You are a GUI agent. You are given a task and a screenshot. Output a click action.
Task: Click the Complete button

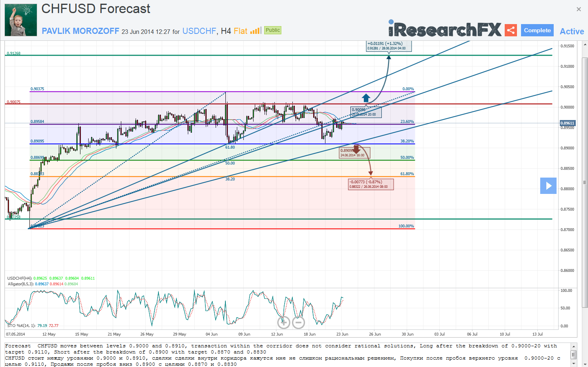coord(537,30)
